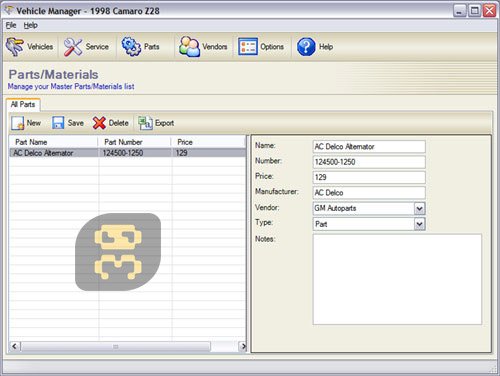This screenshot has width=500, height=376.
Task: Export the parts list with Export icon
Action: click(x=146, y=123)
